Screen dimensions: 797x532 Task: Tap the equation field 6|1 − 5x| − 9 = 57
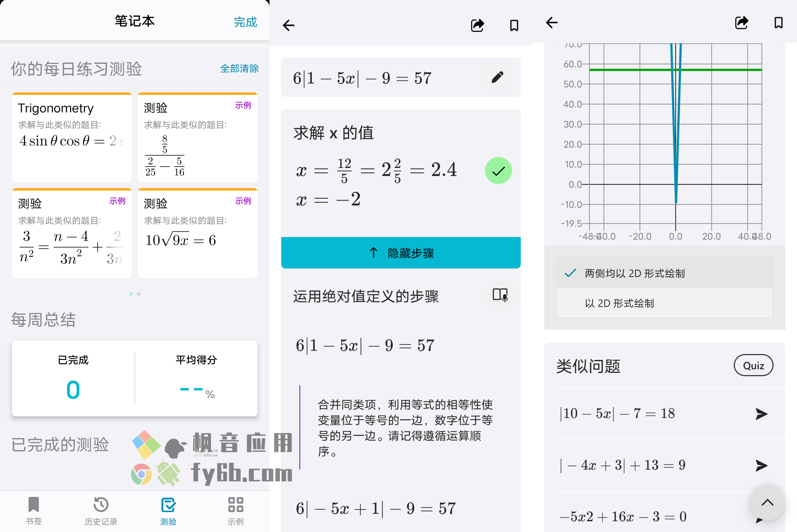click(401, 77)
